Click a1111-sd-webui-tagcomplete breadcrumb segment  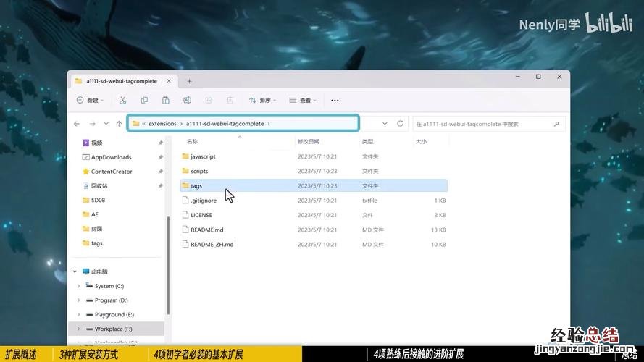click(x=225, y=124)
